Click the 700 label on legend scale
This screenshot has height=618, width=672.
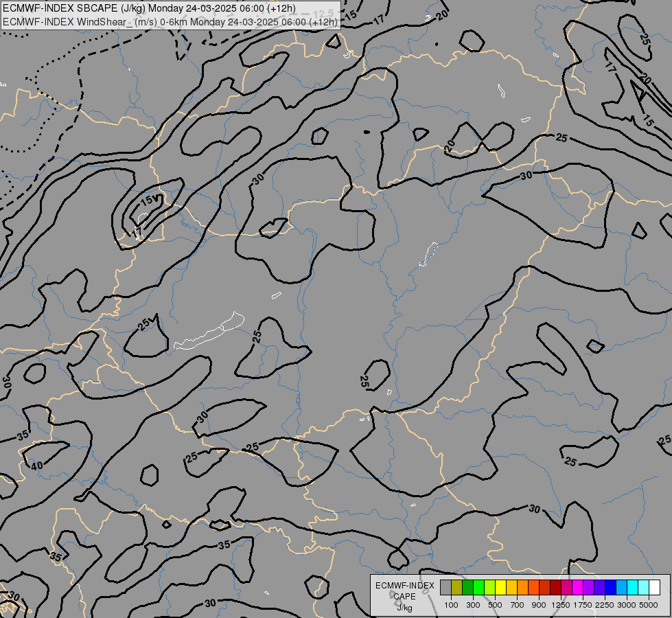point(518,605)
